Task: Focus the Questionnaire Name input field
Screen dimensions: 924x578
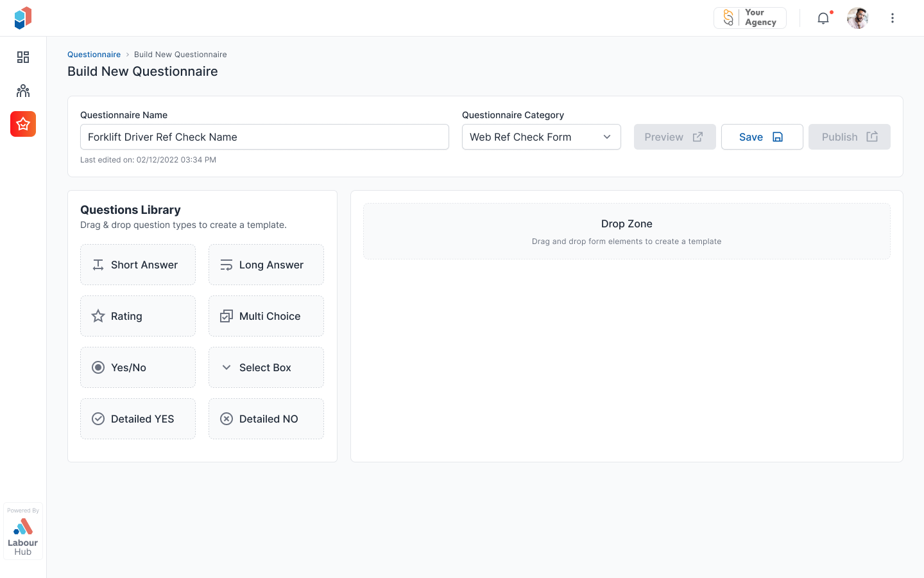Action: [264, 137]
